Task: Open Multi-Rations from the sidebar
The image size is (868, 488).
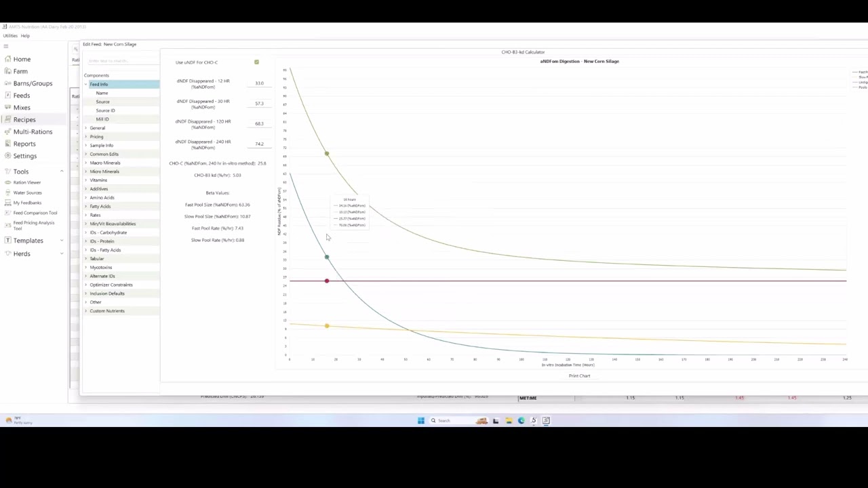Action: 33,131
